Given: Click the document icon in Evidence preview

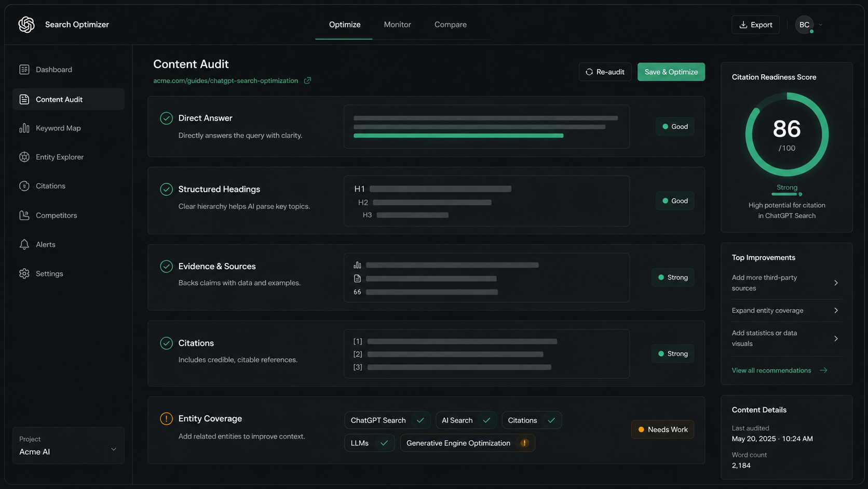Looking at the screenshot, I should click(x=357, y=279).
